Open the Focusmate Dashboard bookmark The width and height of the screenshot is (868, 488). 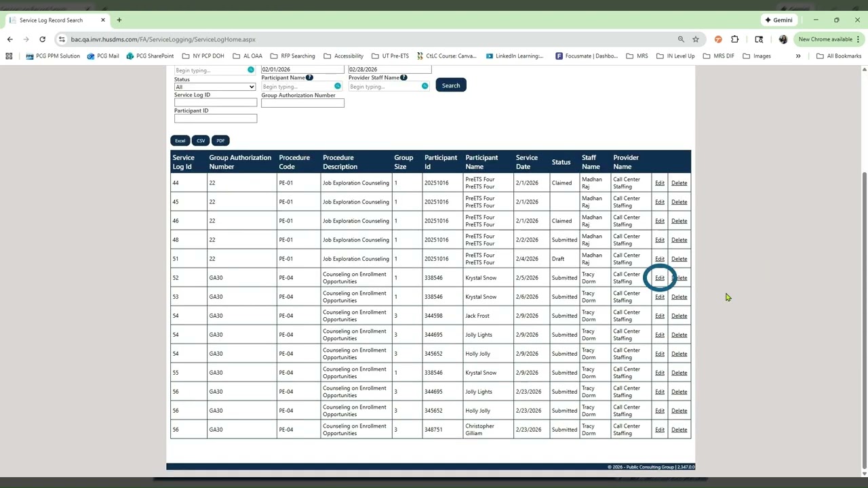[x=587, y=56]
